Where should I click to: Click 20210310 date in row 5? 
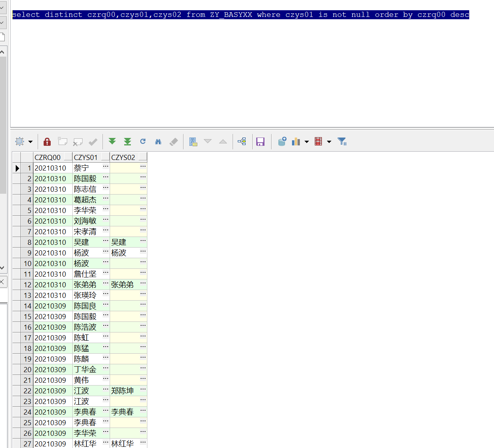pyautogui.click(x=53, y=211)
